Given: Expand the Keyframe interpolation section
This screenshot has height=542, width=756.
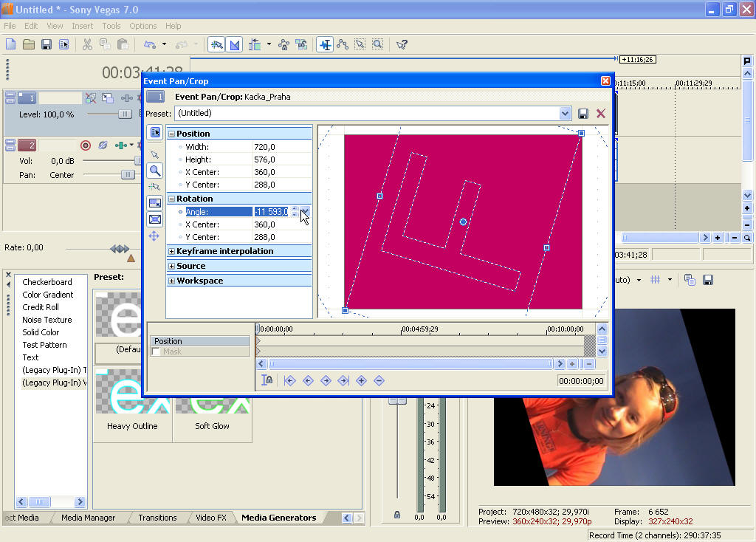Looking at the screenshot, I should [x=172, y=252].
